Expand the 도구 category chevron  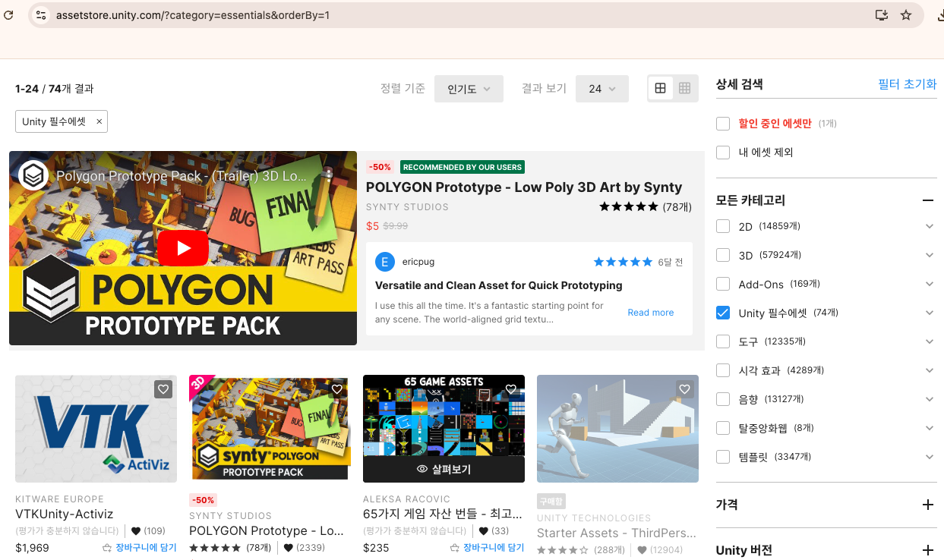(930, 341)
